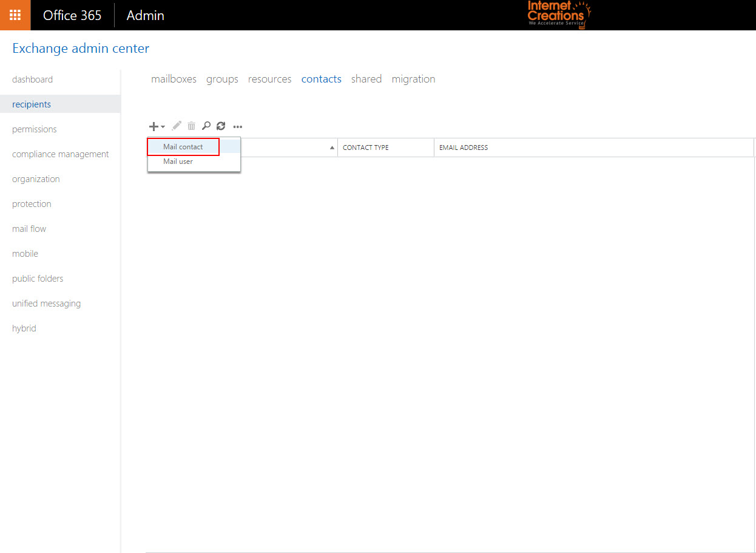Click the trash delete icon
Screen dimensions: 756x553
191,126
